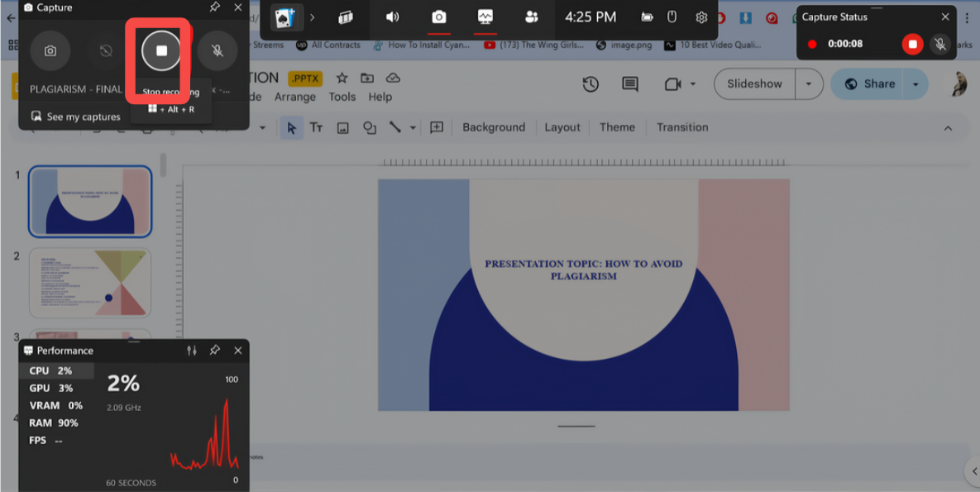Start the Slideshow

tap(754, 84)
